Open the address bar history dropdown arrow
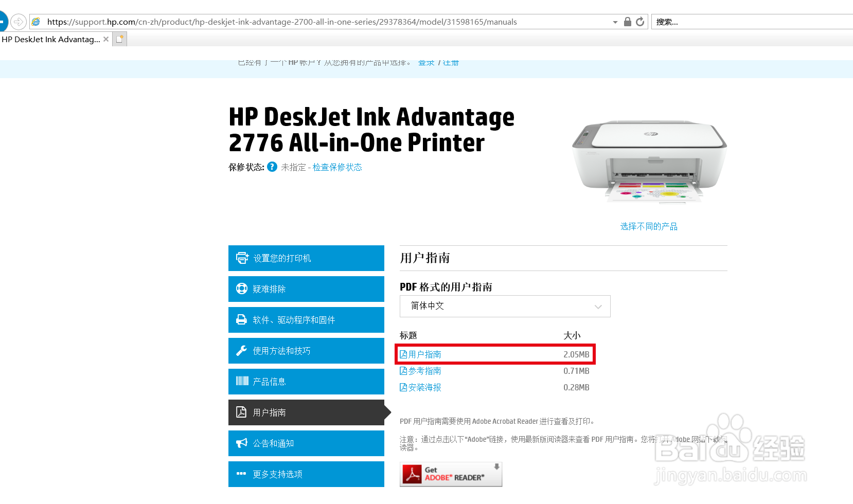This screenshot has width=853, height=504. coord(615,22)
